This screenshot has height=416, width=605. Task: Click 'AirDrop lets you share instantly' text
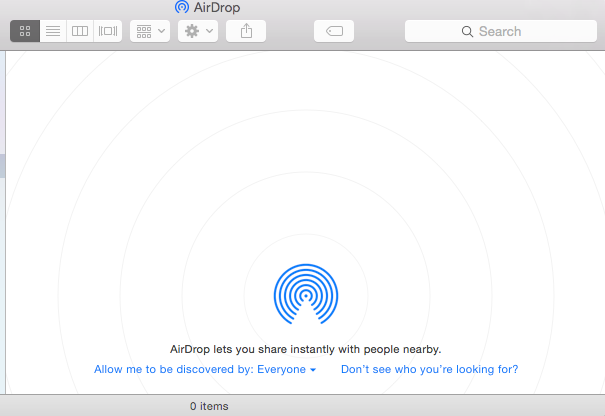(306, 349)
